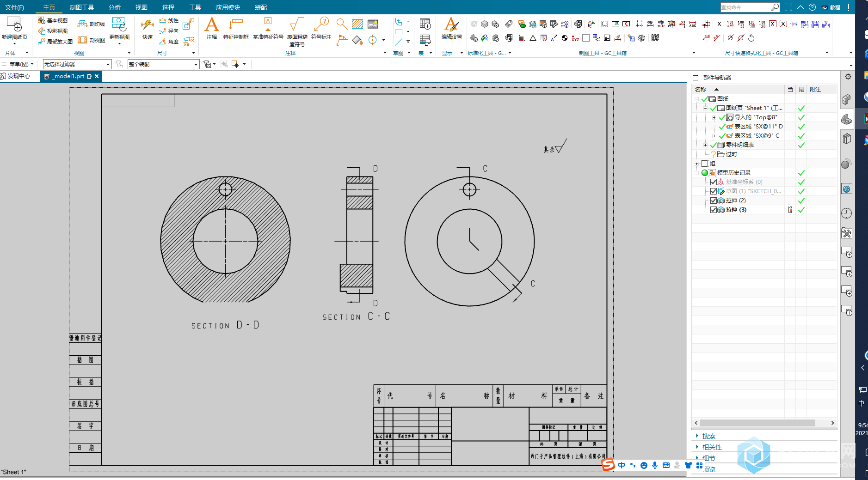This screenshot has width=868, height=480.
Task: Click the gear settings icon above sidebar
Action: pos(848,77)
